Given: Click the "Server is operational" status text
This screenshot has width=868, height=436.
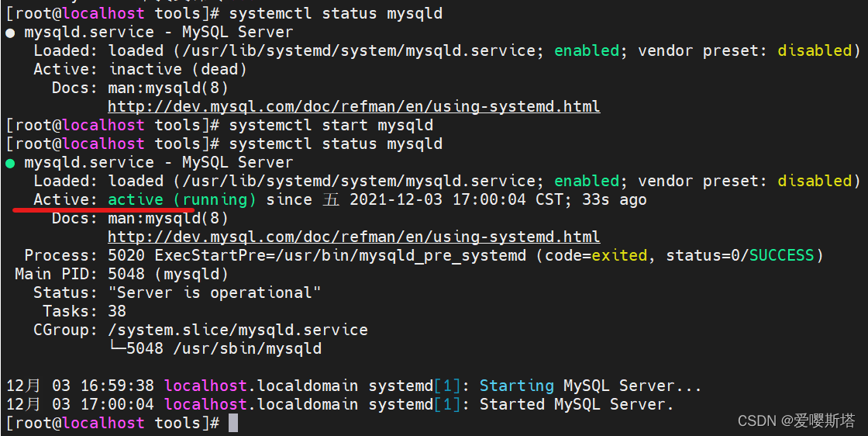Looking at the screenshot, I should click(215, 292).
